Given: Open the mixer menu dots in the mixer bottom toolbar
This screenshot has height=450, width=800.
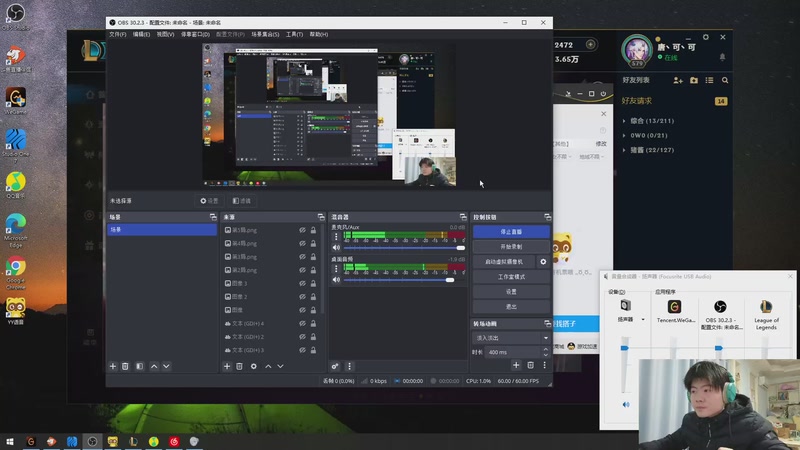Looking at the screenshot, I should 349,366.
